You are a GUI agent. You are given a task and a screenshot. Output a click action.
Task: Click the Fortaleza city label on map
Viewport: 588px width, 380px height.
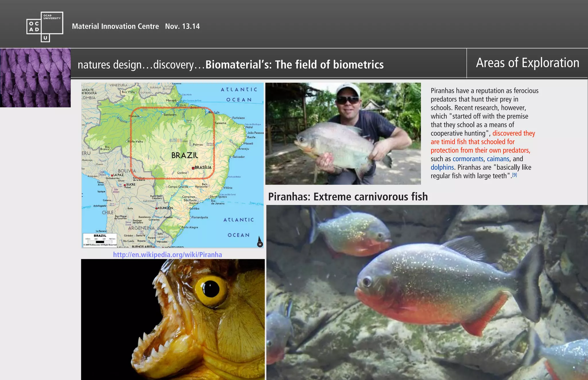click(238, 118)
